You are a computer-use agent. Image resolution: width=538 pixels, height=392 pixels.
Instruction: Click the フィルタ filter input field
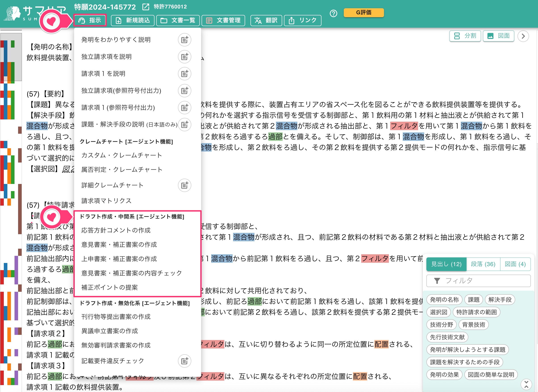coord(478,281)
